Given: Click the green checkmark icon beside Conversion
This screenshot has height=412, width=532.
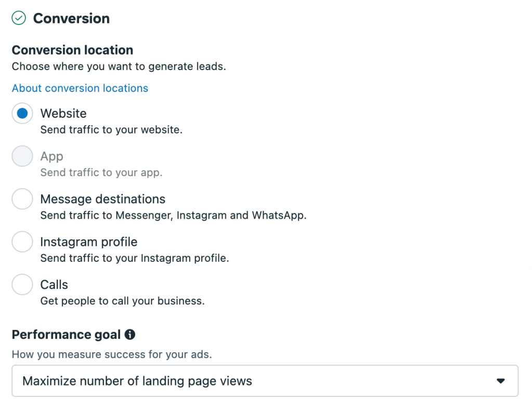Looking at the screenshot, I should click(19, 19).
